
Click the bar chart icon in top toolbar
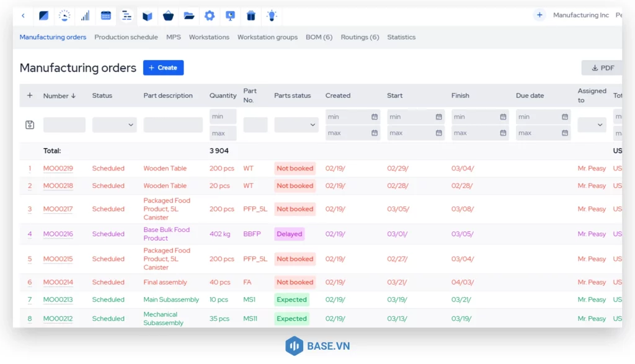click(x=86, y=16)
